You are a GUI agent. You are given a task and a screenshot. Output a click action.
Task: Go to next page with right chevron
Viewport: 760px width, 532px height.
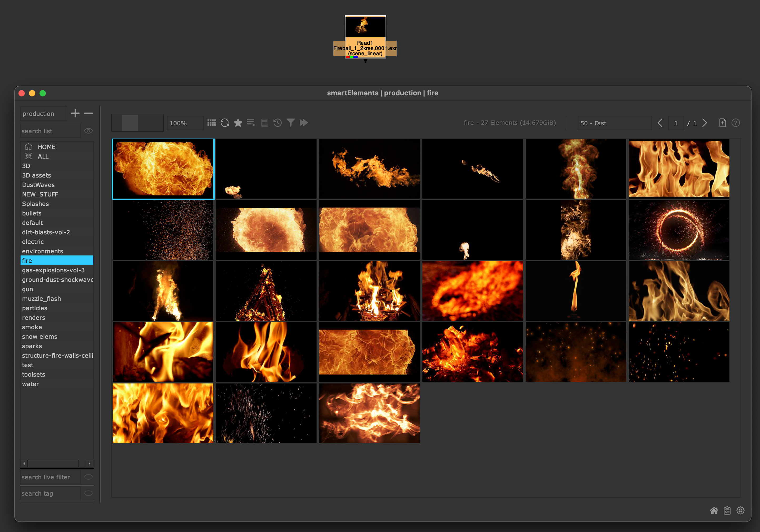(x=705, y=123)
